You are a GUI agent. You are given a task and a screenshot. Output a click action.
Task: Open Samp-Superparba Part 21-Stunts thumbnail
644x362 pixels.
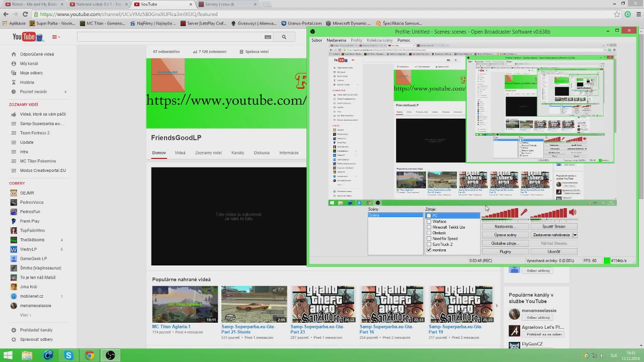point(254,305)
